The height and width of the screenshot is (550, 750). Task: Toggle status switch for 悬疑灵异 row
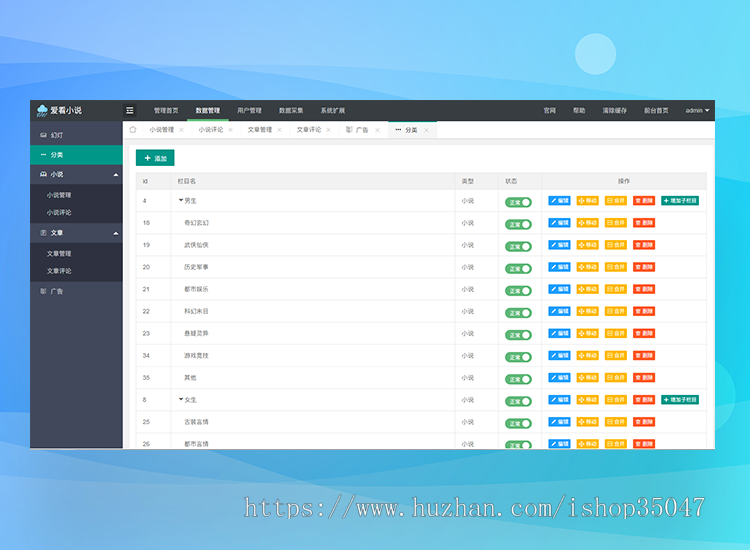518,335
